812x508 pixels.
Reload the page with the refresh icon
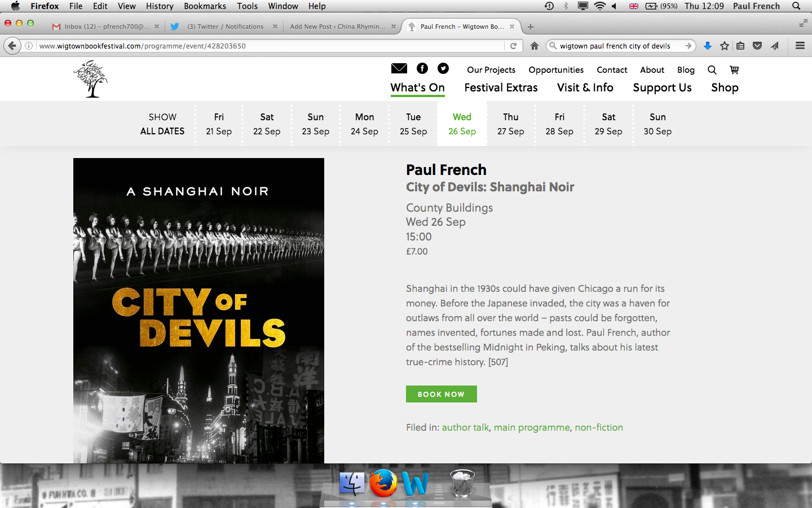click(513, 46)
